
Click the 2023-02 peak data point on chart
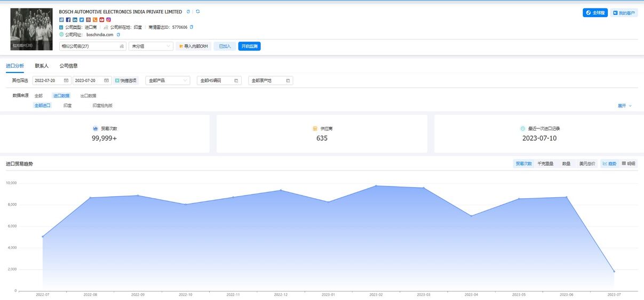point(376,186)
